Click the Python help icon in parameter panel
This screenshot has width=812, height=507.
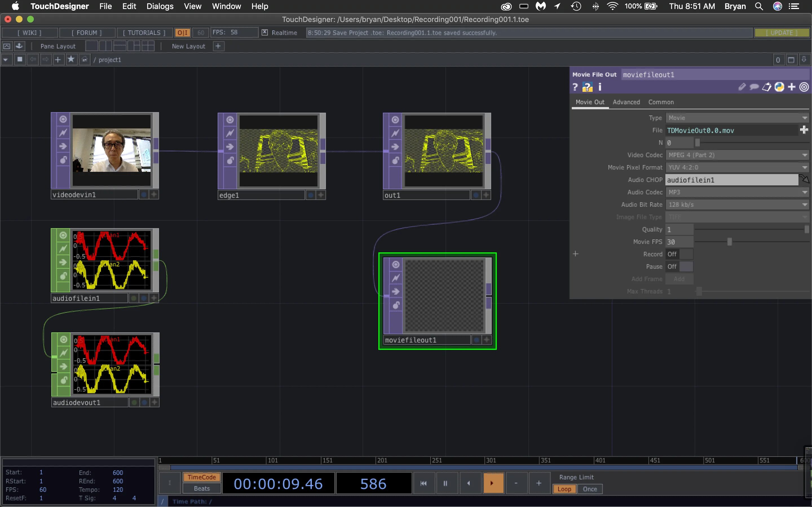coord(587,87)
